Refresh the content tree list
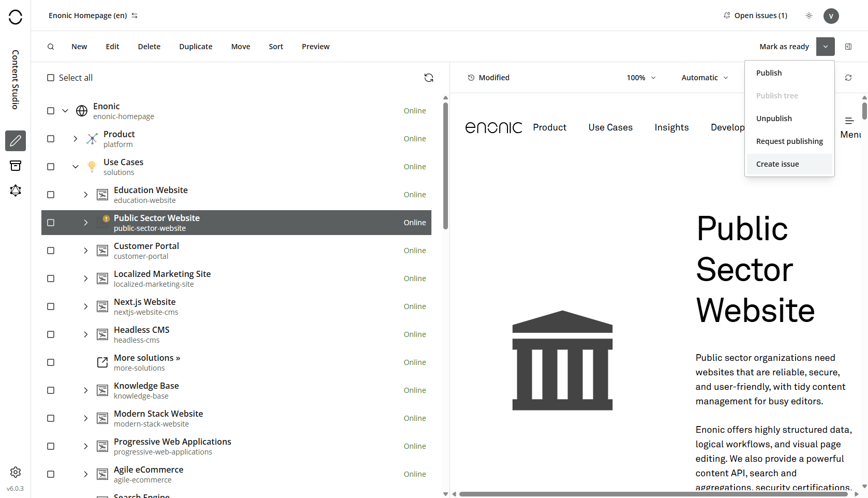The height and width of the screenshot is (498, 868). (x=429, y=78)
